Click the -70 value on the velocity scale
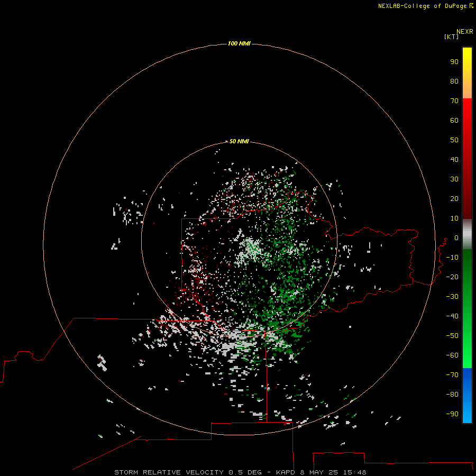Screen dimensions: 476x476 (452, 375)
